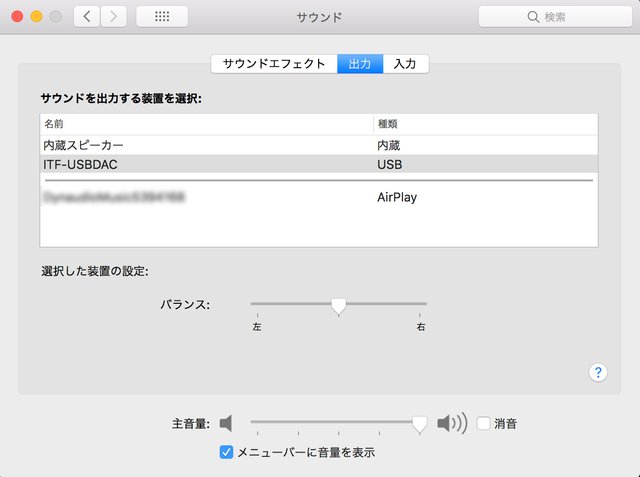Enable the 消音 mute checkbox

[x=484, y=423]
